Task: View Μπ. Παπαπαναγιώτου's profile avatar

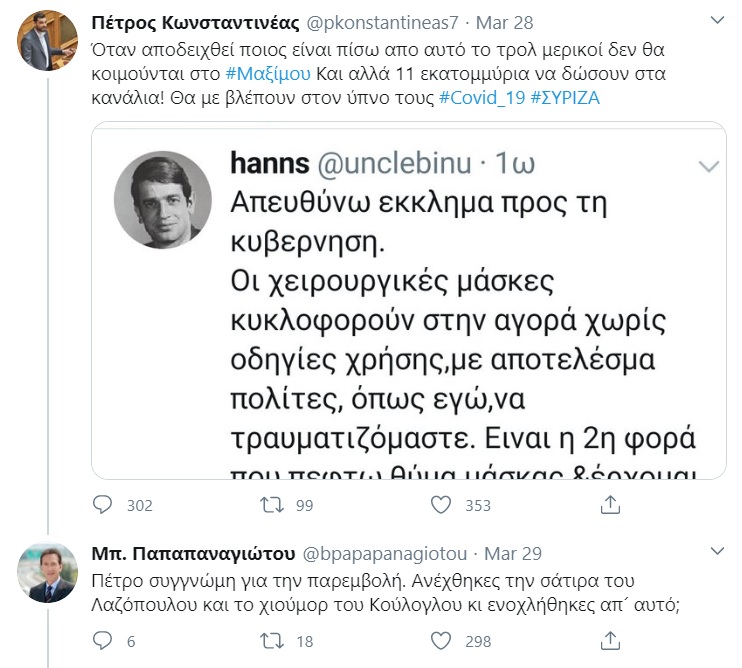Action: 49,571
